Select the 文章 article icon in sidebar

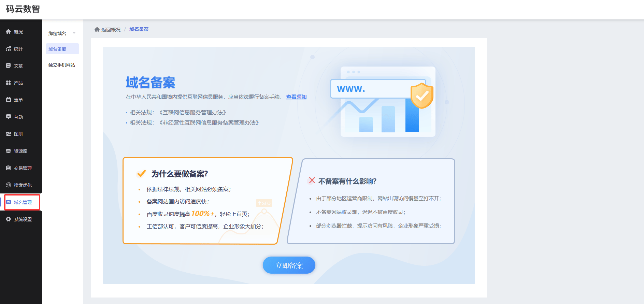(x=9, y=66)
